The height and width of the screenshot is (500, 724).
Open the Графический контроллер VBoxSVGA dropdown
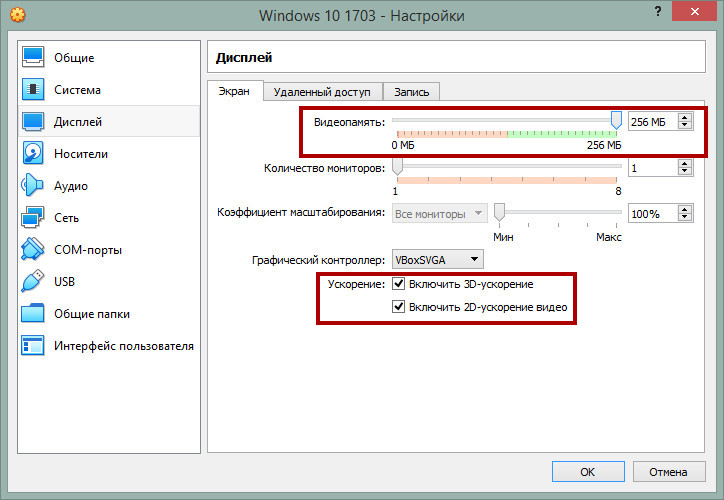438,259
